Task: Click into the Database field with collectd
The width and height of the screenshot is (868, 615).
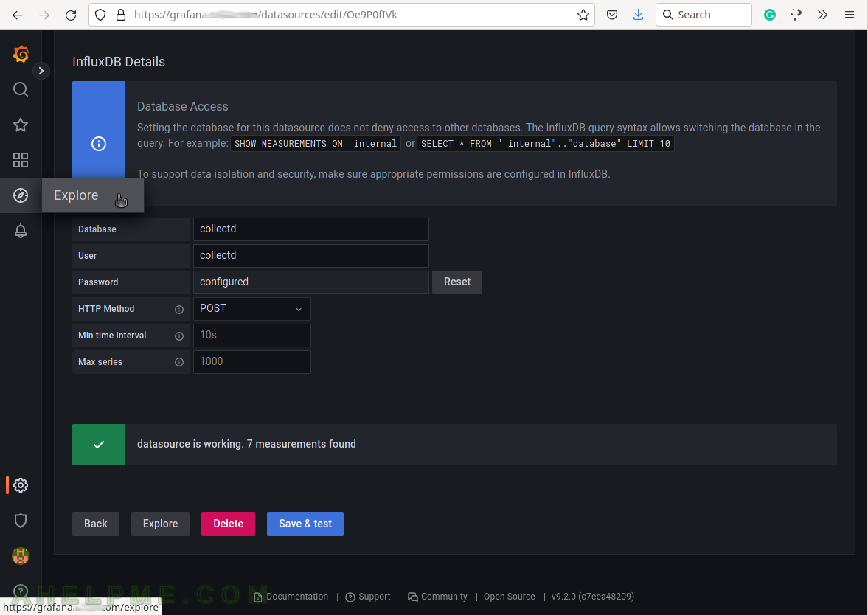Action: (310, 229)
